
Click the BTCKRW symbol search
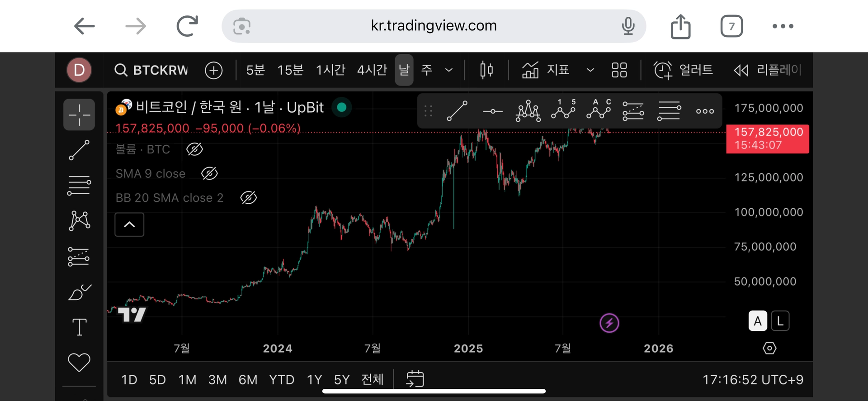point(151,70)
